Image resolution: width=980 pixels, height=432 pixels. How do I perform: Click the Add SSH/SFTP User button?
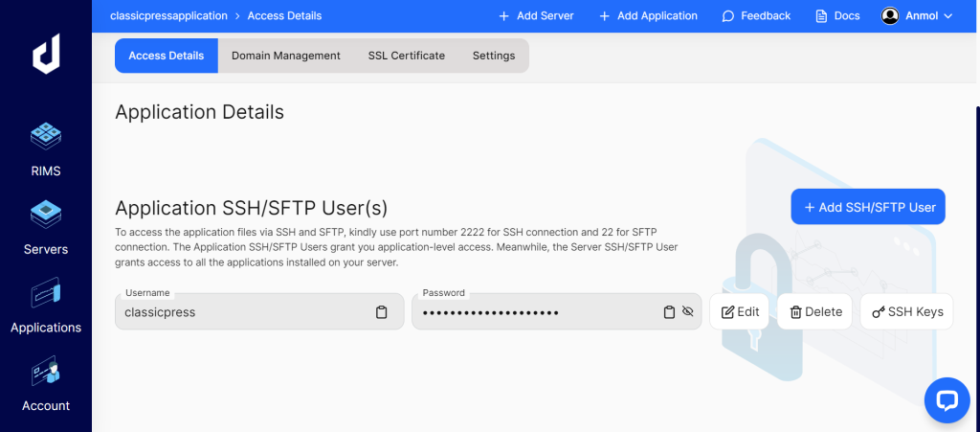pyautogui.click(x=868, y=207)
